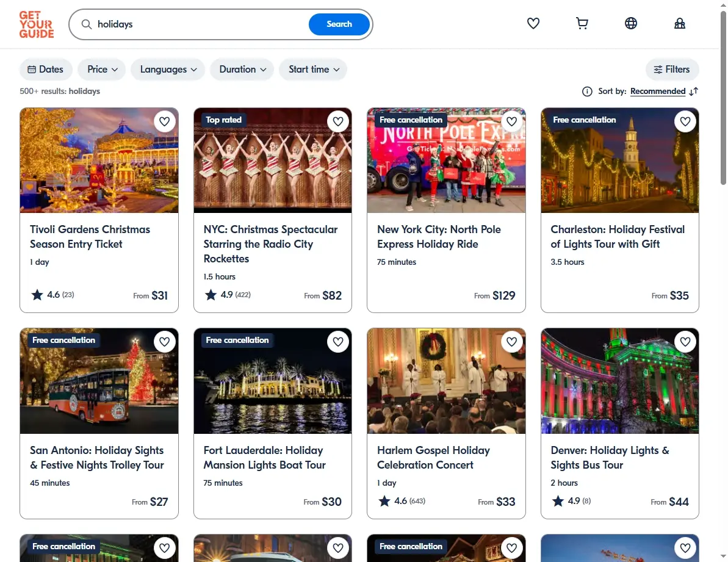Expand the Start time dropdown
This screenshot has height=562, width=728.
pos(313,70)
